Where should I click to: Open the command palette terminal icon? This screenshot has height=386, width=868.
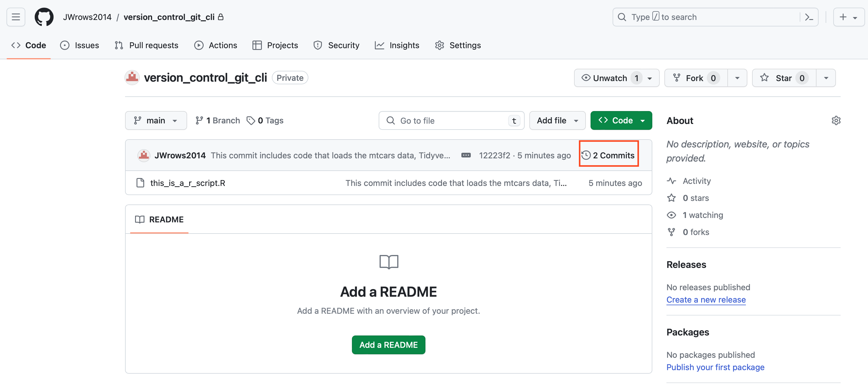coord(809,17)
